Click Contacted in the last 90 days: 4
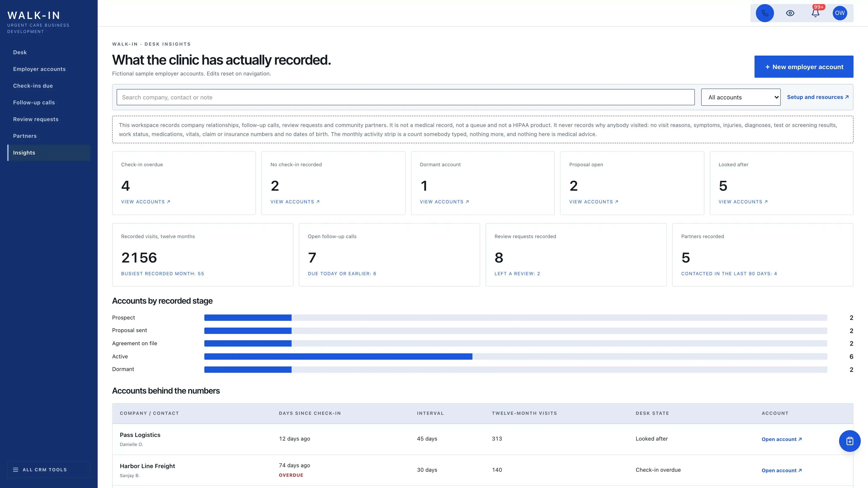868x488 pixels. click(729, 273)
